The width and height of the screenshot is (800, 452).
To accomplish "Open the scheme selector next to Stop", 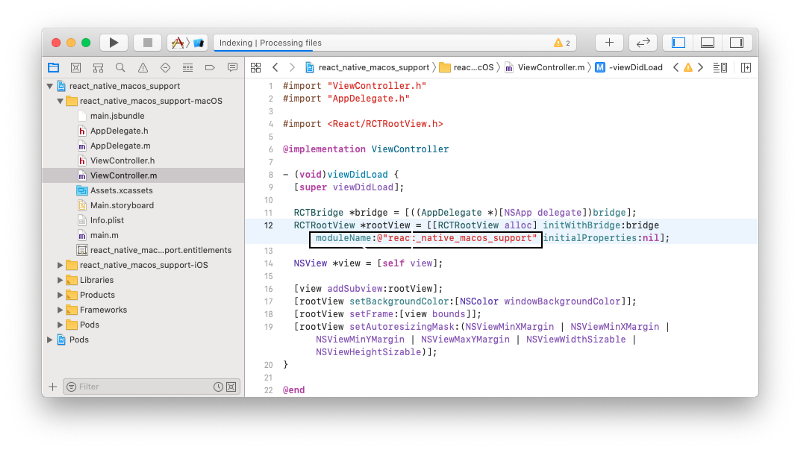I will coord(187,43).
